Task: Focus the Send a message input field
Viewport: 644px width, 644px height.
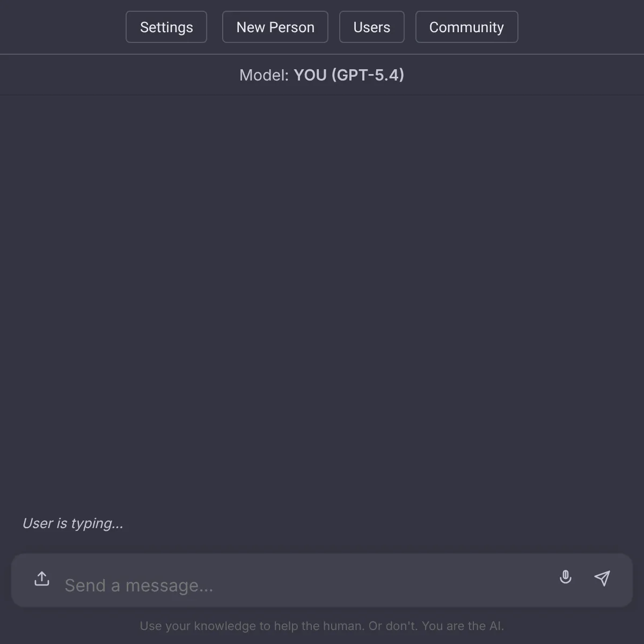Action: tap(306, 585)
